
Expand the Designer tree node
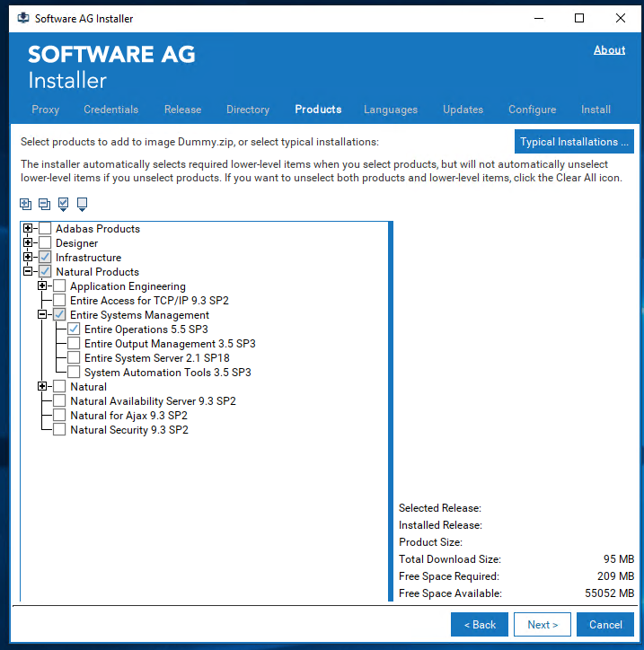point(28,243)
